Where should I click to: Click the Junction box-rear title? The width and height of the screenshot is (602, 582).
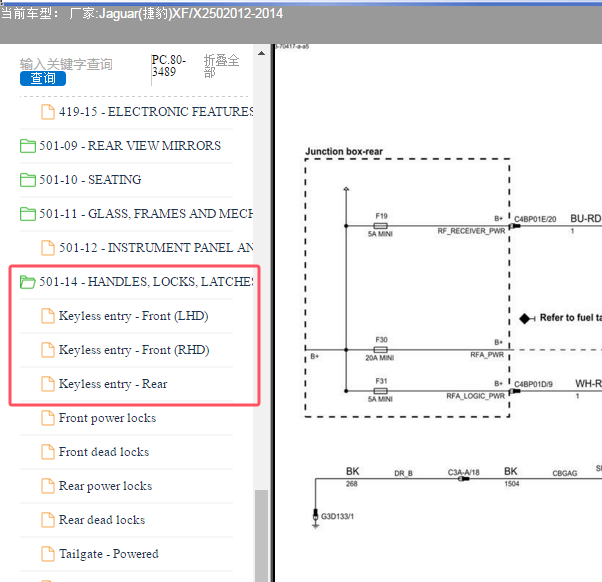tap(344, 152)
